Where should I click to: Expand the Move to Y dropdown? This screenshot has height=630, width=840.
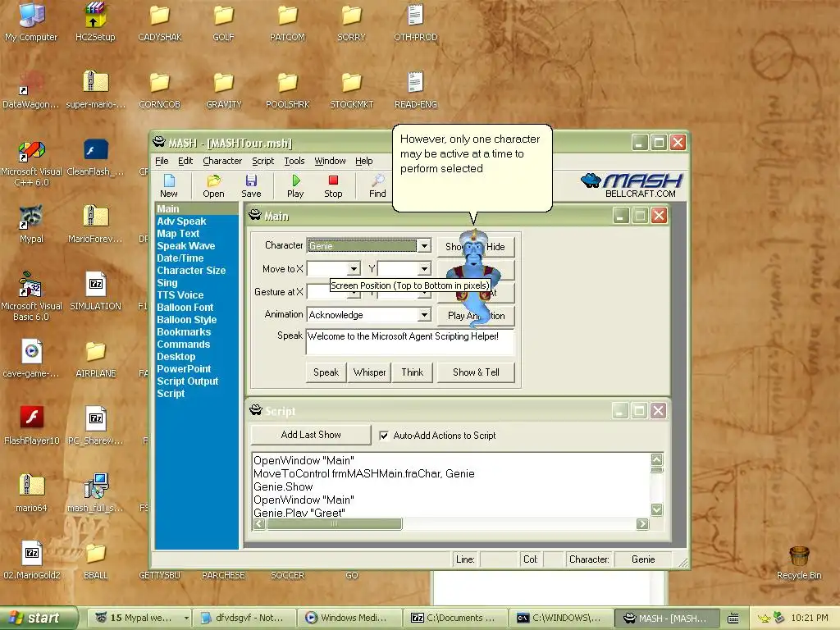(424, 269)
